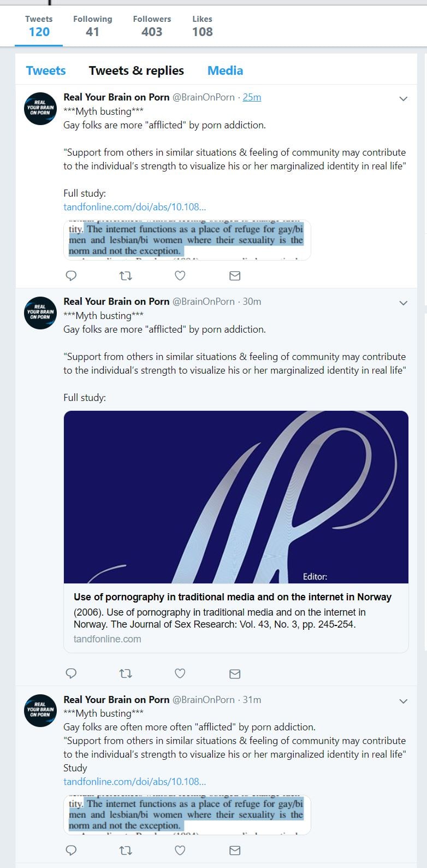This screenshot has width=427, height=868.
Task: Expand options chevron on the 31m tweet
Action: click(404, 701)
